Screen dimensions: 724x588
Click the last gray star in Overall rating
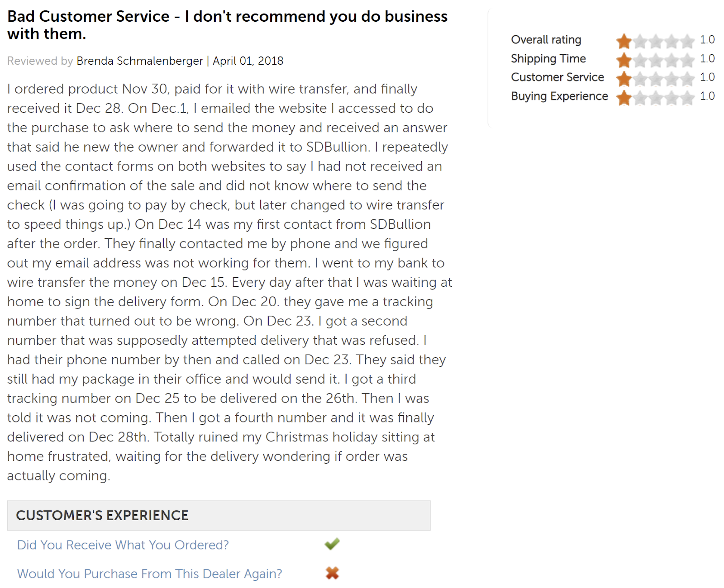click(687, 41)
